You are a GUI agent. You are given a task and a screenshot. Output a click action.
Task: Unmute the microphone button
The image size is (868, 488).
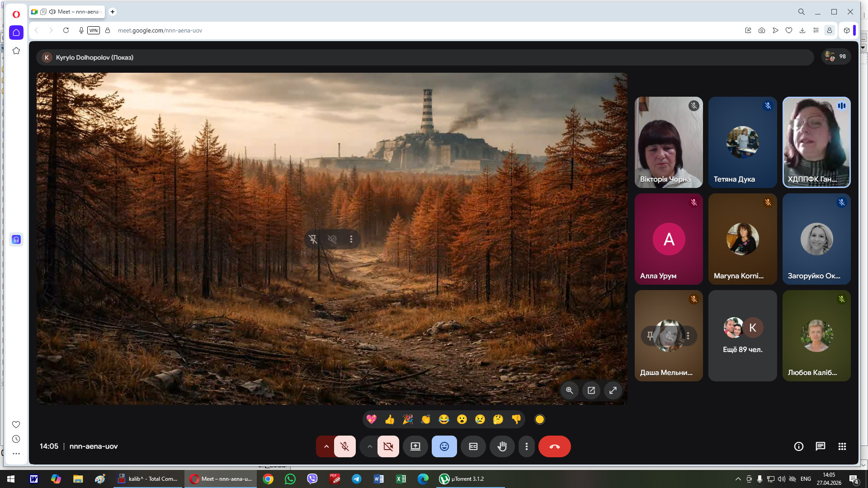[x=344, y=446]
